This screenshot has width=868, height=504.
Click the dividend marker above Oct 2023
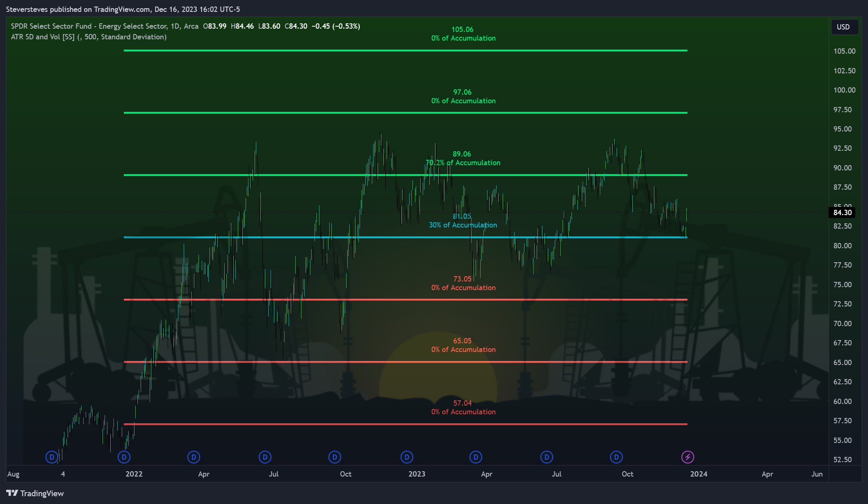(x=616, y=457)
